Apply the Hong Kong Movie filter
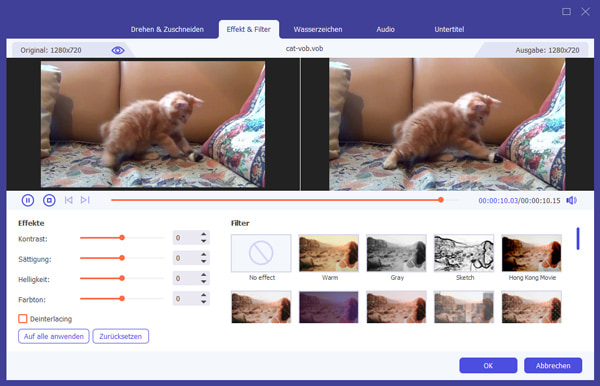The image size is (600, 386). pyautogui.click(x=532, y=253)
